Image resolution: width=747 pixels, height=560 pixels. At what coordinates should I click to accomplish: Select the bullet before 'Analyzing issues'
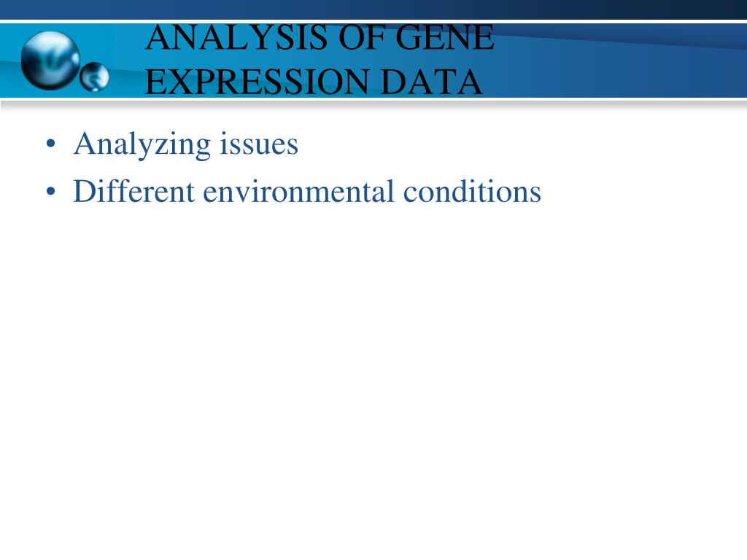pos(50,144)
